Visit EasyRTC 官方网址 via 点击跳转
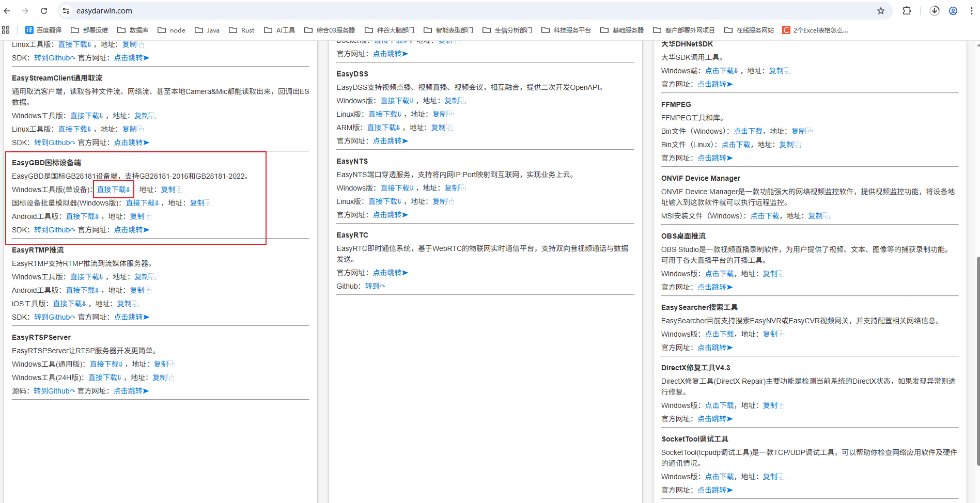This screenshot has height=503, width=980. [391, 273]
